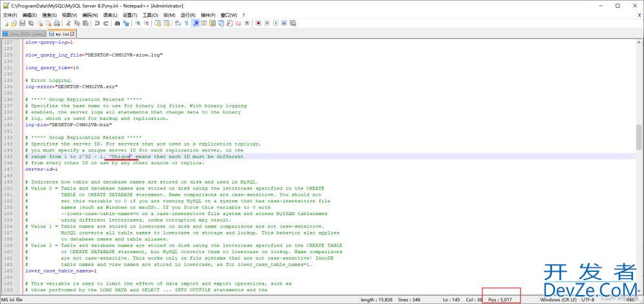
Task: Stop macro recording button
Action: click(267, 23)
